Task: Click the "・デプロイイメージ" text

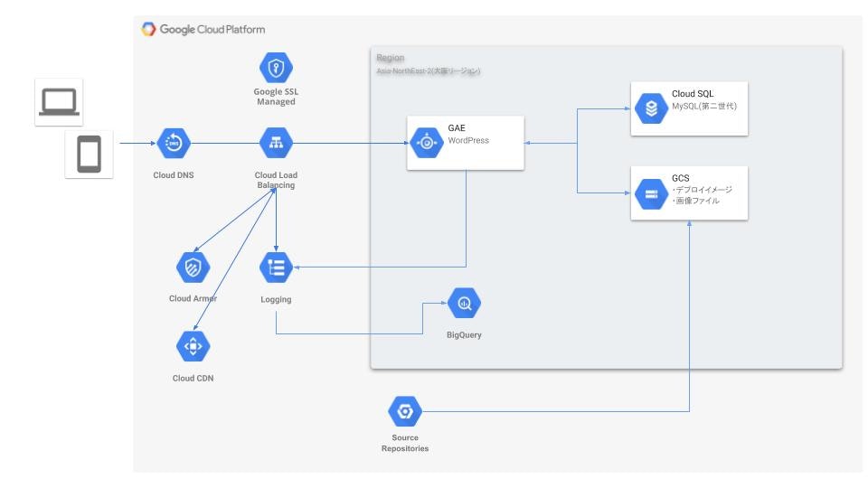Action: 702,190
